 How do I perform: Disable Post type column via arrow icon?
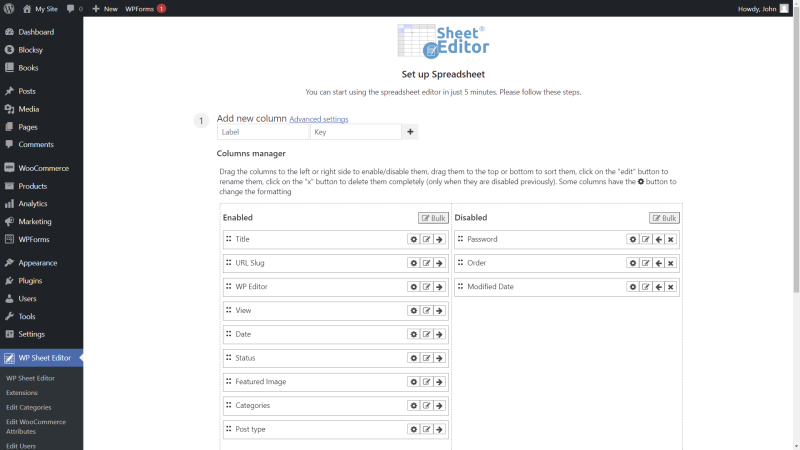439,429
